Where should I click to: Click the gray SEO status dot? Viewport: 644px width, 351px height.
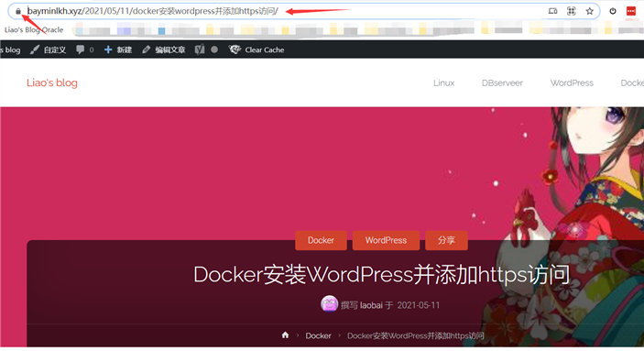214,49
